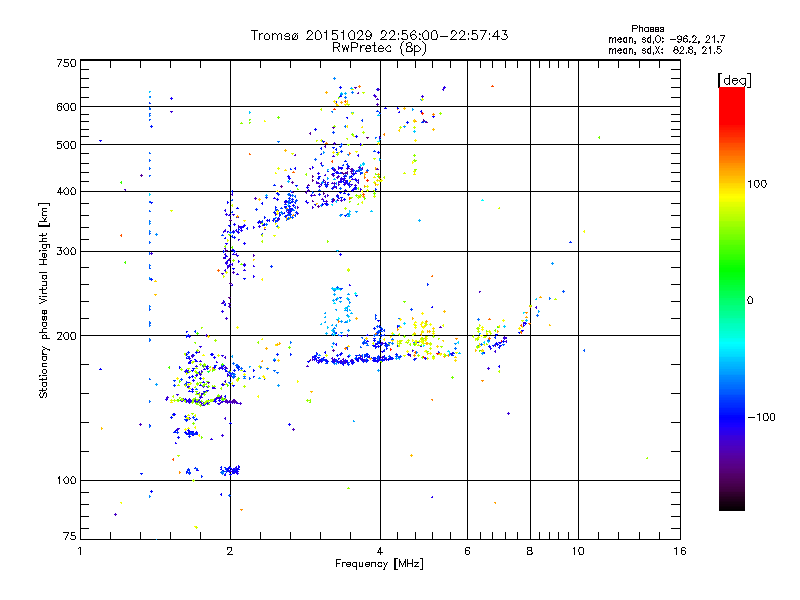
Task: Click y-axis tick label '300'
Action: coord(66,252)
